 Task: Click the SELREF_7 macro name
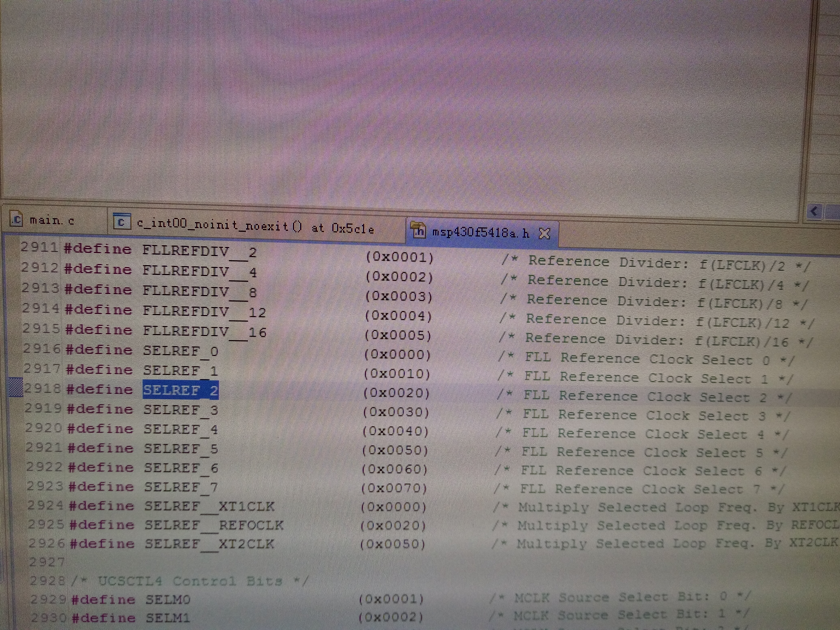point(181,487)
